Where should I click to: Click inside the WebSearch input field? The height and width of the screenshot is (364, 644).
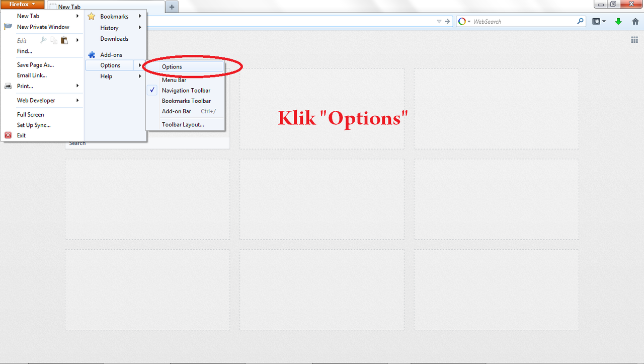[x=523, y=22]
